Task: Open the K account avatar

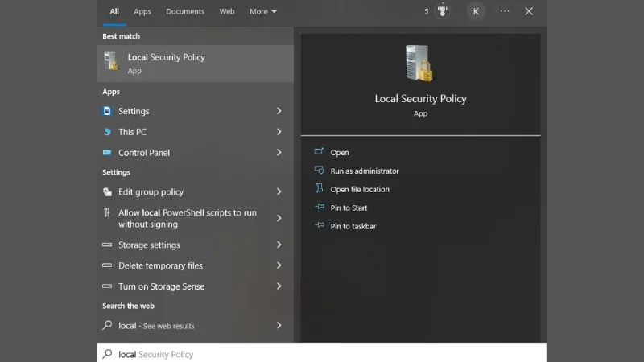Action: coord(476,11)
